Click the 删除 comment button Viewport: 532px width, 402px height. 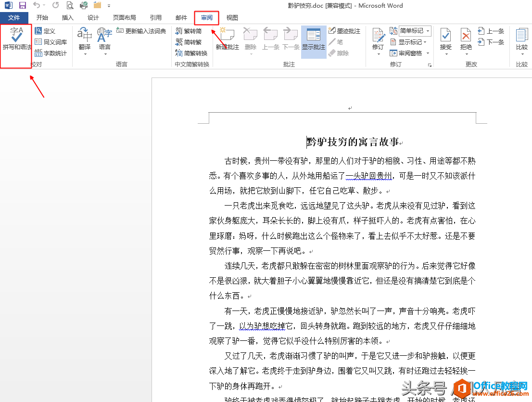251,39
